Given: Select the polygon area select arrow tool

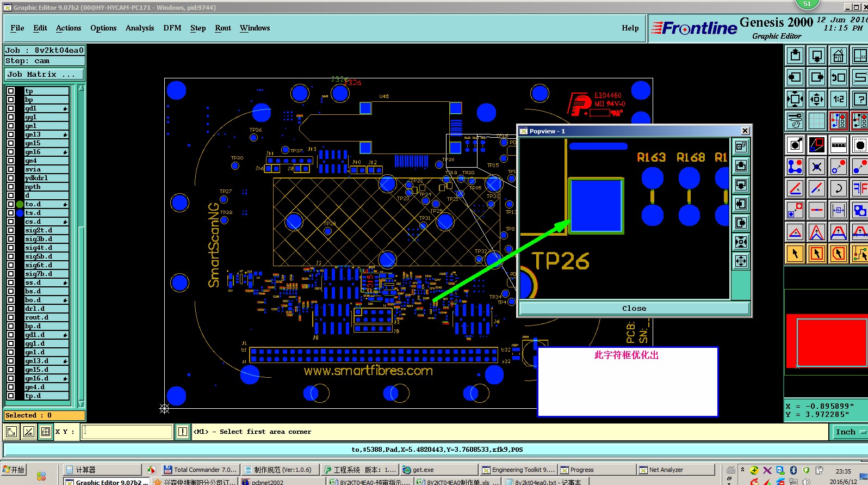Looking at the screenshot, I should tap(838, 254).
